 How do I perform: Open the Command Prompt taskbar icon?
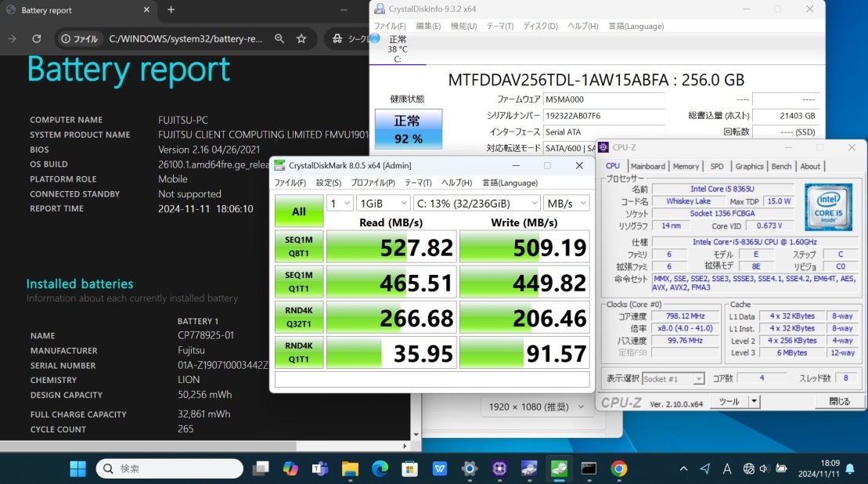pos(589,468)
